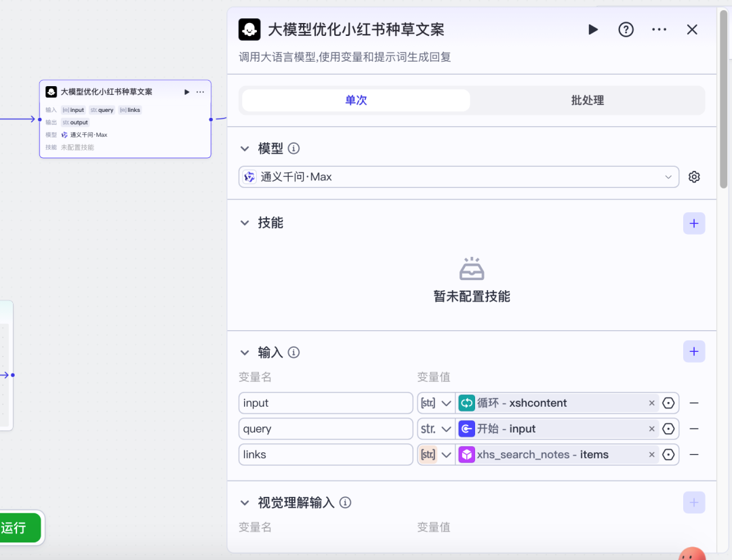Collapse the 技能 section

click(x=245, y=223)
